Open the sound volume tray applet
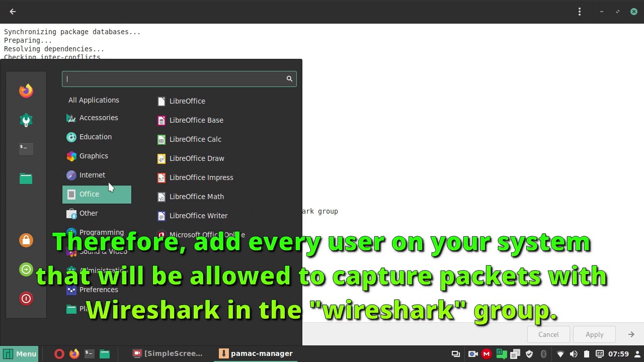 click(x=574, y=354)
